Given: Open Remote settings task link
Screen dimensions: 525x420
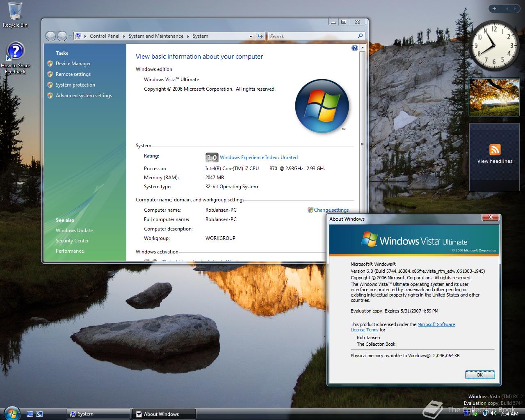Looking at the screenshot, I should point(73,74).
